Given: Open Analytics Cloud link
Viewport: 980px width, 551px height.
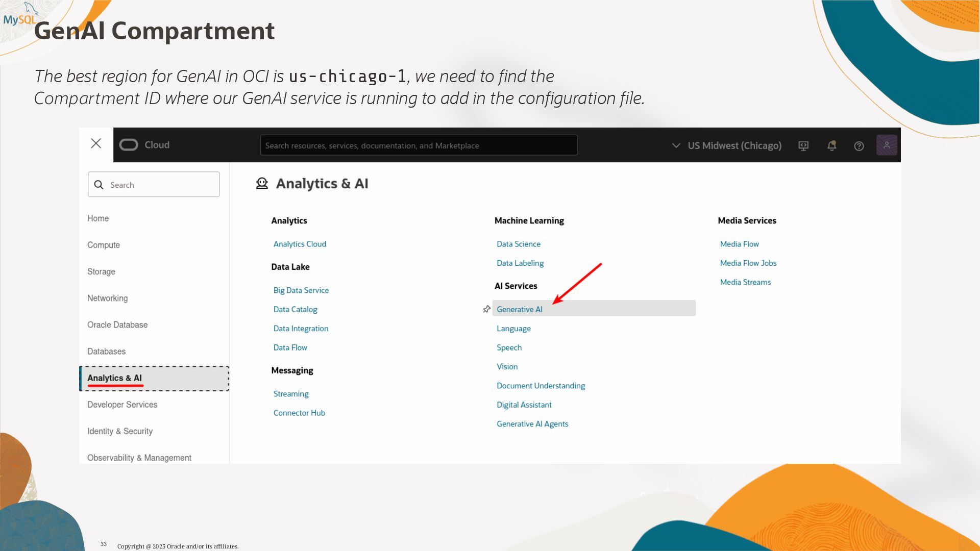Looking at the screenshot, I should [300, 244].
